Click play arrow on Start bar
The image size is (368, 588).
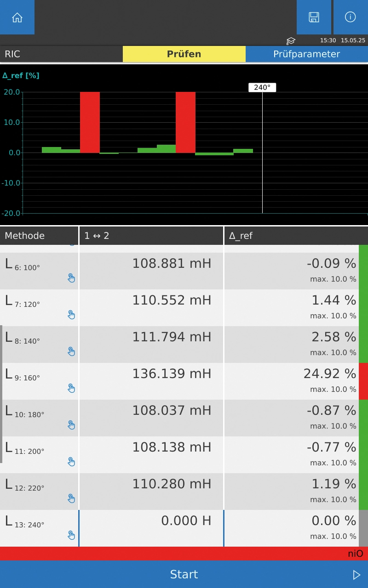[x=356, y=575]
